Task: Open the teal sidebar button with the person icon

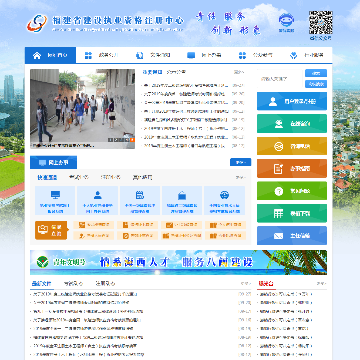Action: tap(292, 124)
